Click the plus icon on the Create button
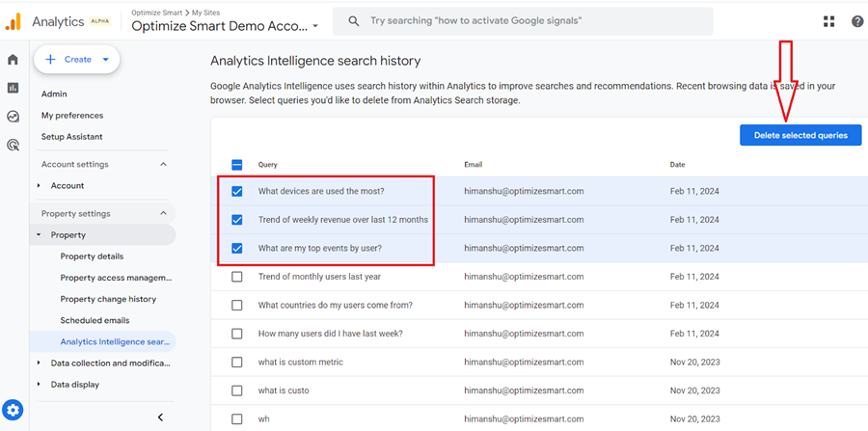Viewport: 868px width, 431px height. click(x=50, y=60)
